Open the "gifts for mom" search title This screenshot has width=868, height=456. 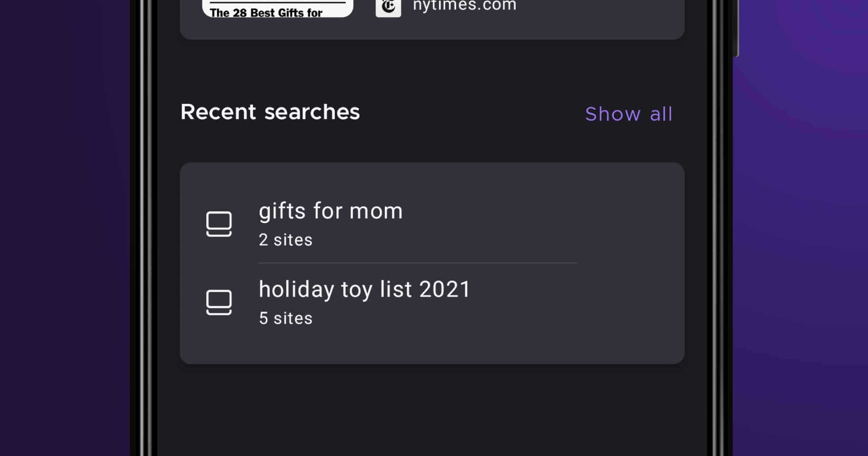[x=331, y=211]
